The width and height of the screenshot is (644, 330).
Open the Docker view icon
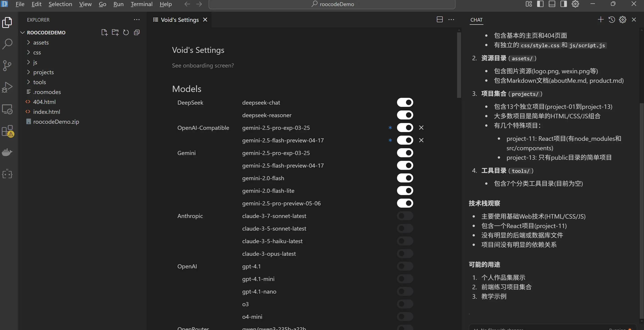coord(7,152)
